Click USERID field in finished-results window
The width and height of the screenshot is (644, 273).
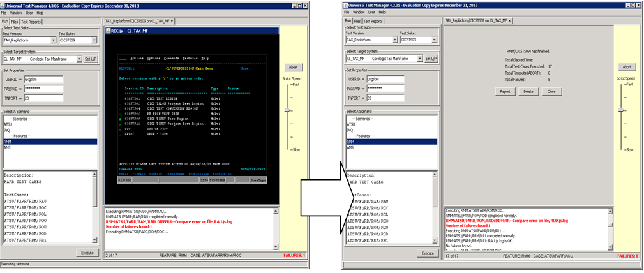(386, 79)
